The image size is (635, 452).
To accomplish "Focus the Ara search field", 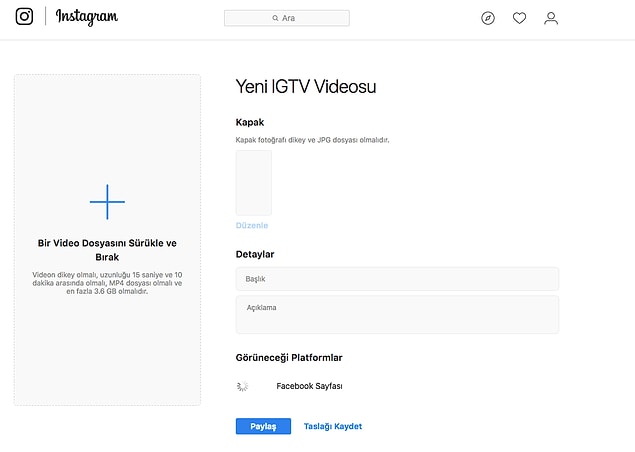I will pos(287,18).
